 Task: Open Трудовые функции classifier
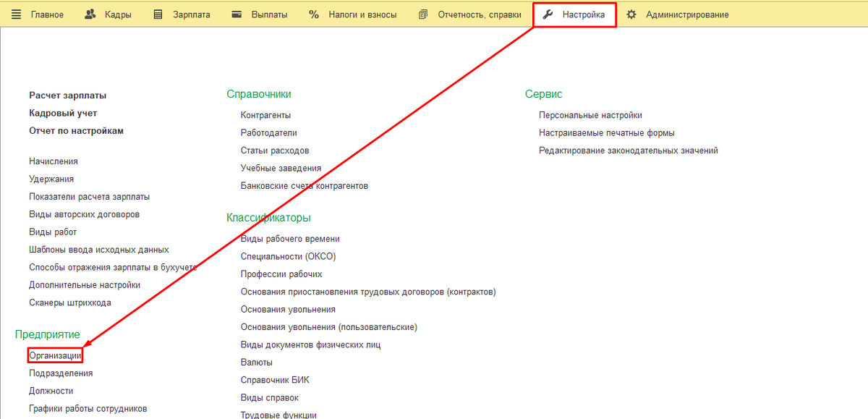[x=278, y=415]
